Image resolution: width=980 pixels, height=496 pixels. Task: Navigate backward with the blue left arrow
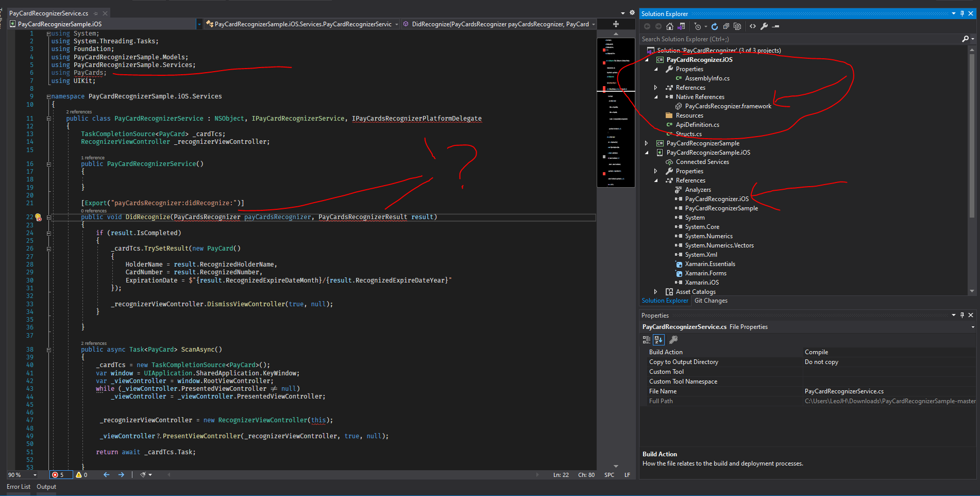pos(107,475)
